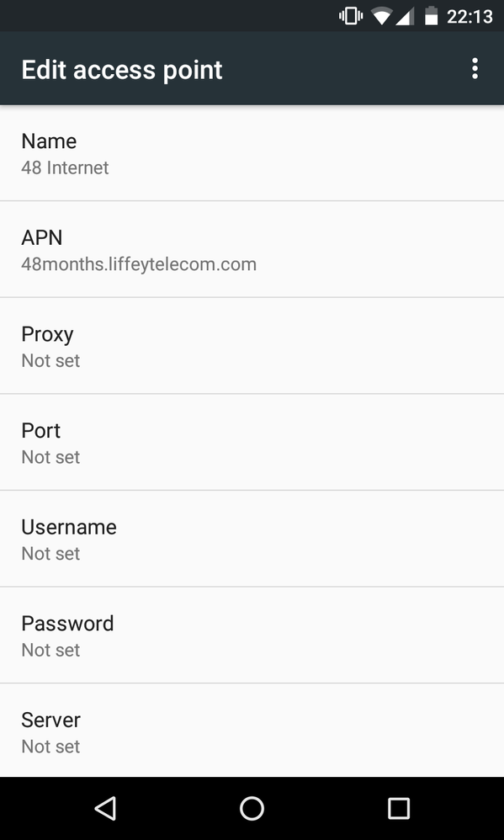Tap the Not set text under Port

(x=50, y=457)
